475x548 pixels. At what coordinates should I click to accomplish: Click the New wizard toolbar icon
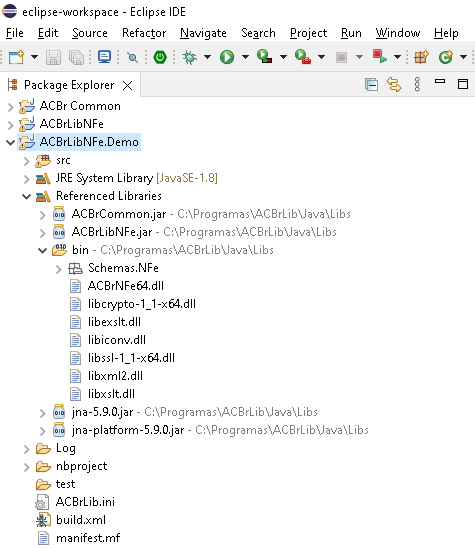16,57
